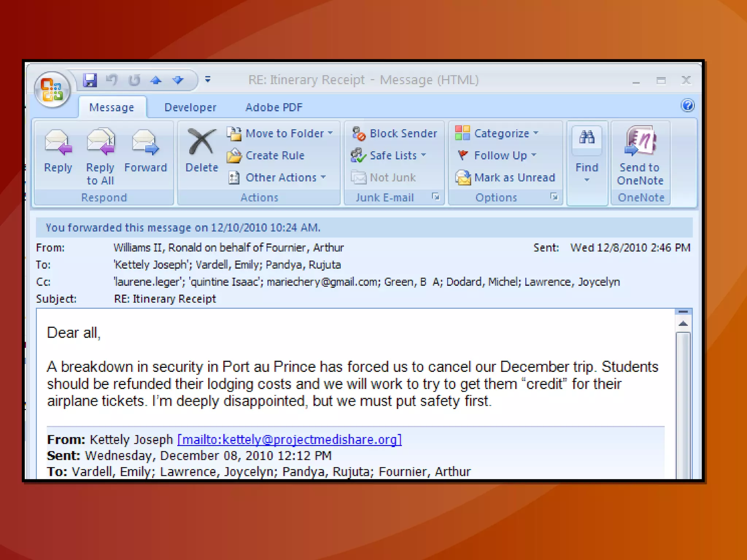
Task: Click the Reply envelope icon
Action: click(x=58, y=143)
